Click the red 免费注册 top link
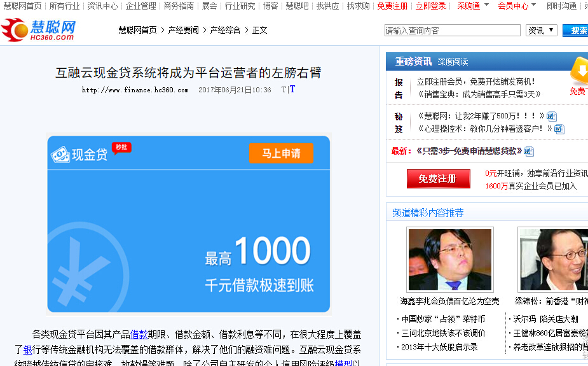This screenshot has width=588, height=366. tap(392, 6)
